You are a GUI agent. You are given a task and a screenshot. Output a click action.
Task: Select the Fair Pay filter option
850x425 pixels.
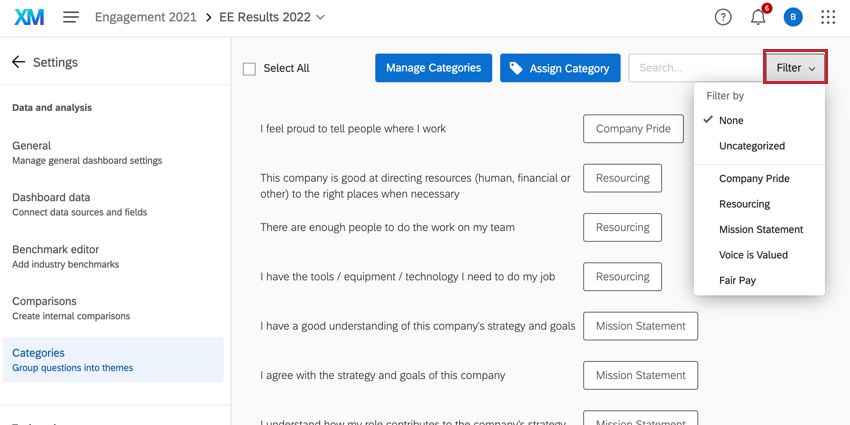(x=737, y=281)
